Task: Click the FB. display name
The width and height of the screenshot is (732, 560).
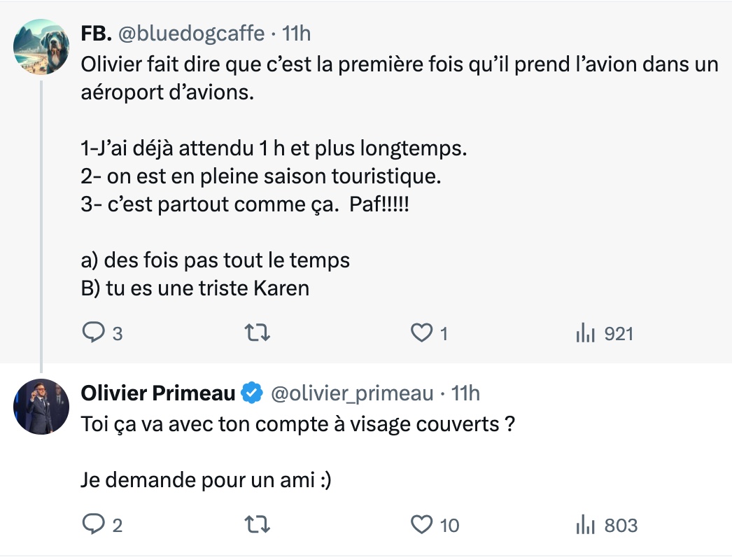Action: click(x=96, y=34)
